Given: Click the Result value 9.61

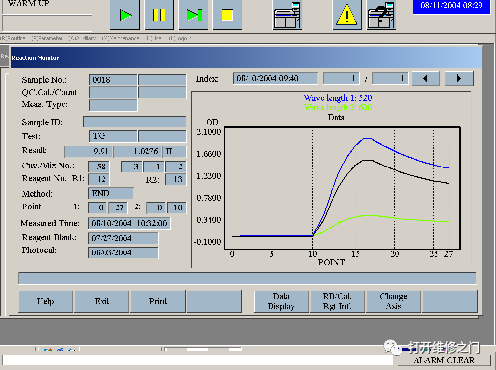Looking at the screenshot, I should pyautogui.click(x=88, y=151).
